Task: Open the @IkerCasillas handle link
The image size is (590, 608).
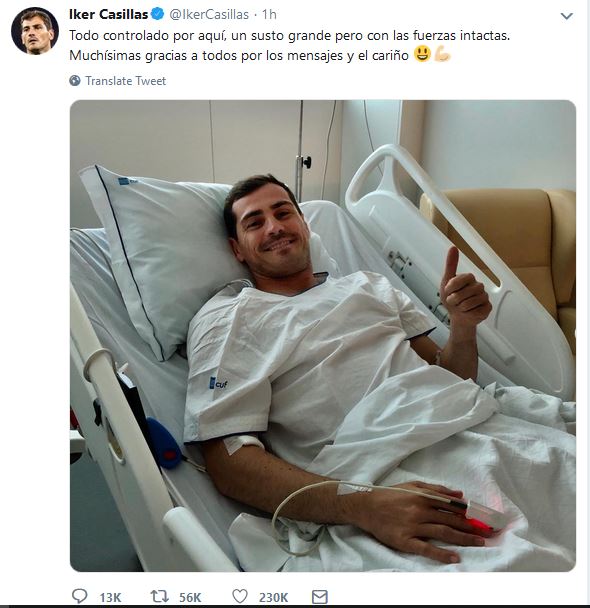Action: point(209,14)
